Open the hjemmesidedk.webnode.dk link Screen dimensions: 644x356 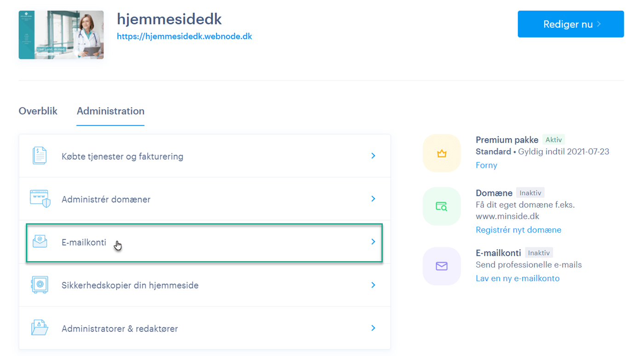point(184,36)
